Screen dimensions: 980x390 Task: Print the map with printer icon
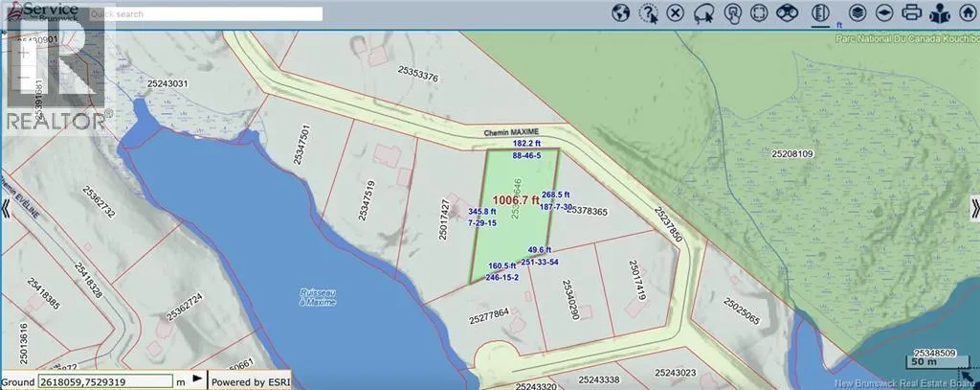[x=912, y=12]
